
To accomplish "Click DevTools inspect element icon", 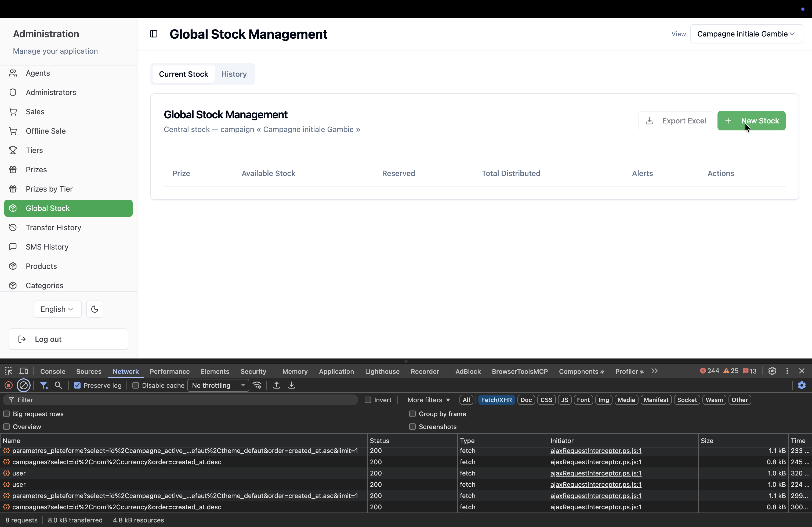I will point(9,371).
